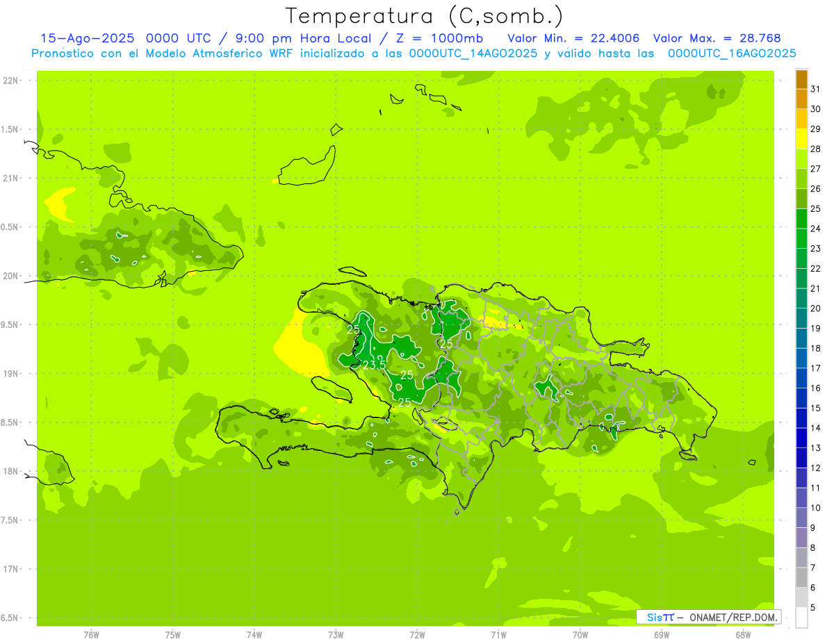Image resolution: width=834 pixels, height=644 pixels.
Task: Click the "75W" longitude label
Action: coord(173,634)
